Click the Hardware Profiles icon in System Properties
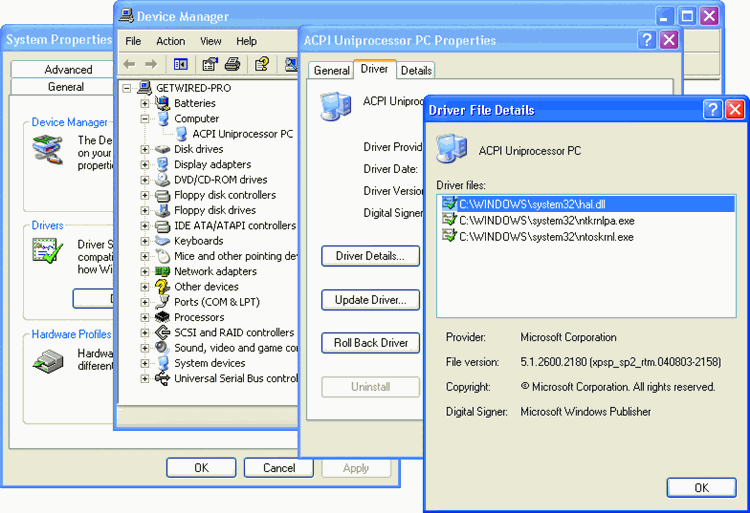This screenshot has width=750, height=513. pos(48,361)
